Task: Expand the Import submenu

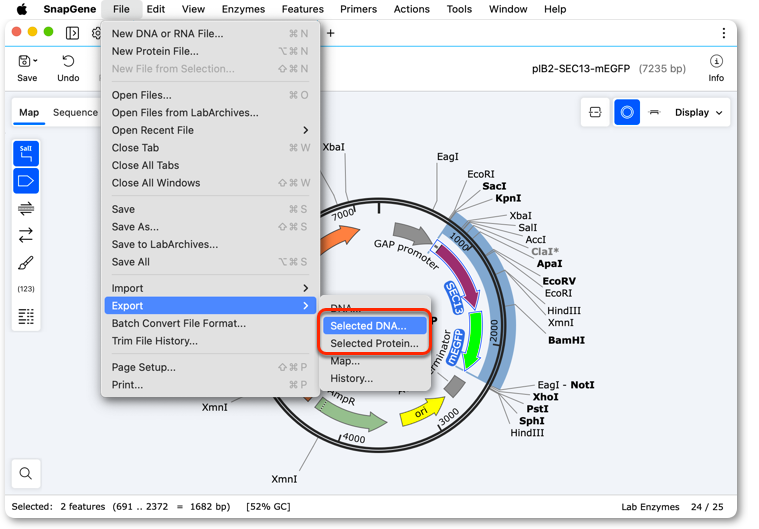Action: (210, 288)
